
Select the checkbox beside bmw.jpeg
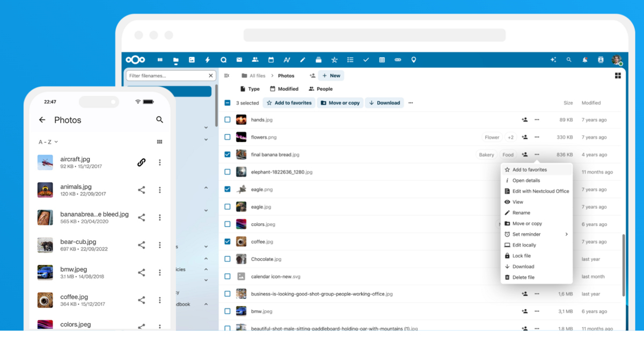228,311
